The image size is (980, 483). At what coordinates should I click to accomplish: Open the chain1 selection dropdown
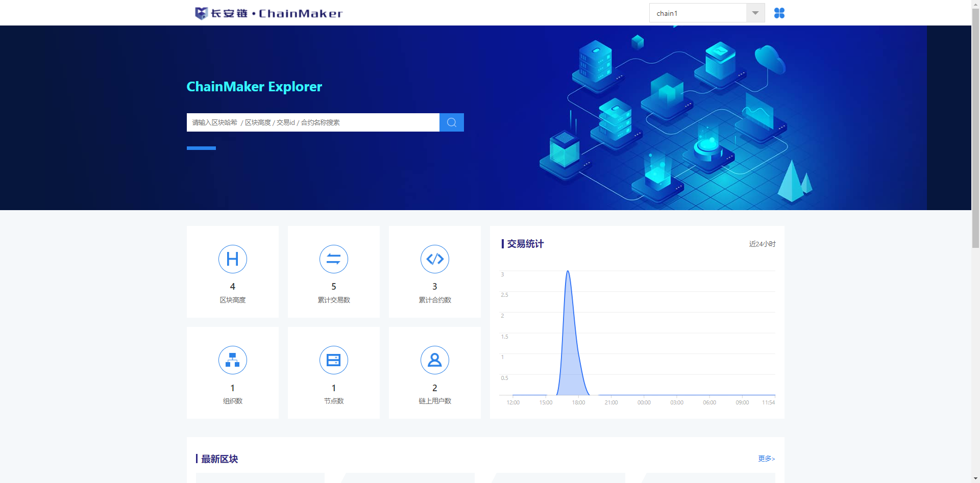point(707,13)
